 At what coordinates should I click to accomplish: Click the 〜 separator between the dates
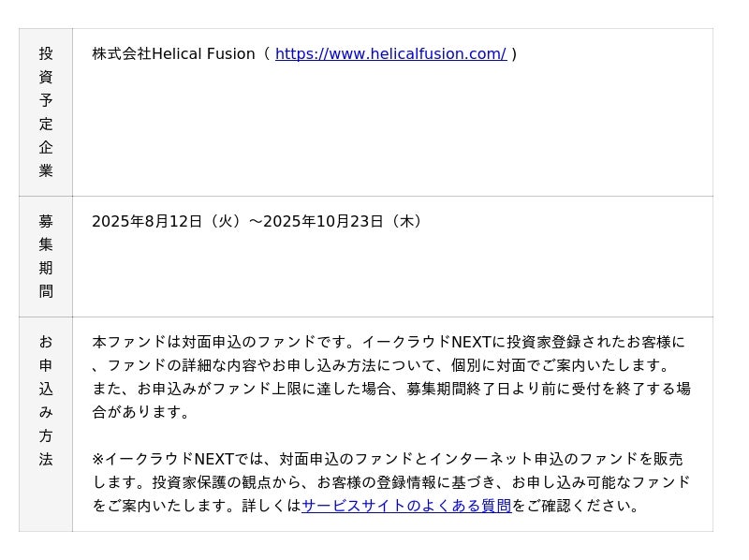tap(256, 222)
